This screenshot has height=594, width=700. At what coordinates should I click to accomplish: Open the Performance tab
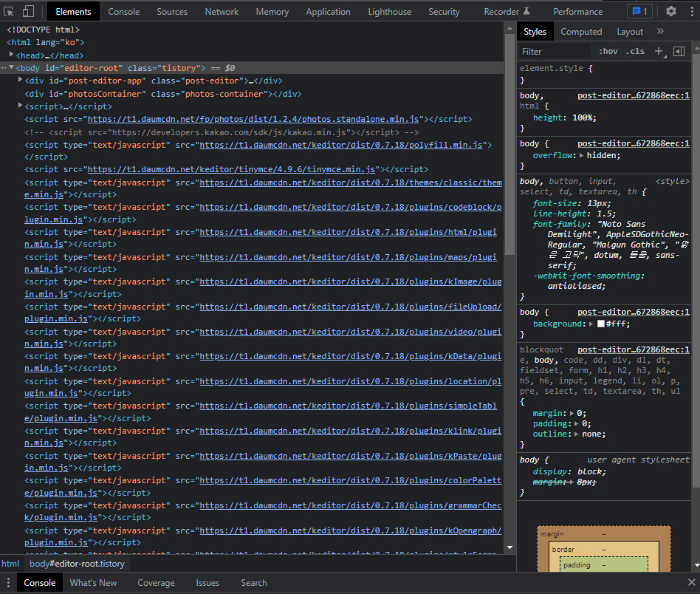click(577, 12)
